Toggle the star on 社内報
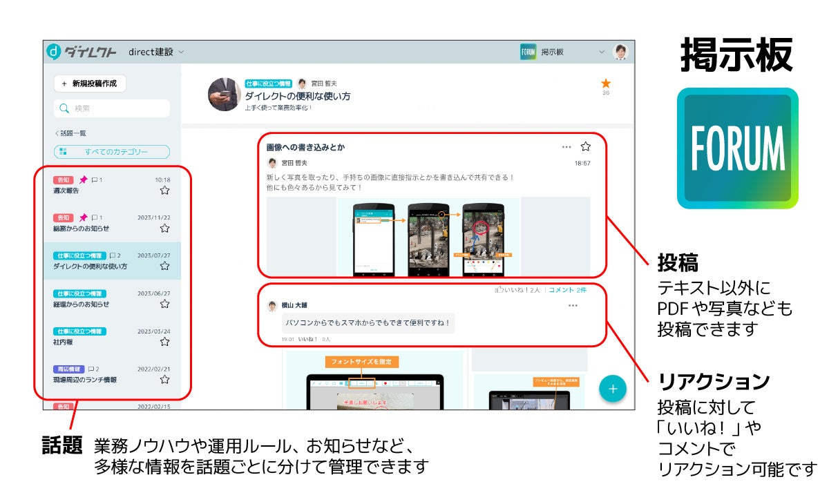Image resolution: width=829 pixels, height=504 pixels. point(164,342)
